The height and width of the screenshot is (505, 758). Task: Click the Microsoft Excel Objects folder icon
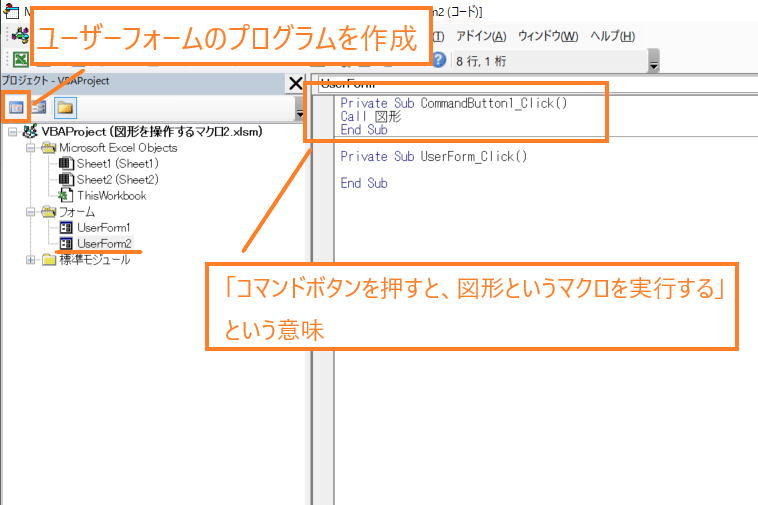click(48, 148)
